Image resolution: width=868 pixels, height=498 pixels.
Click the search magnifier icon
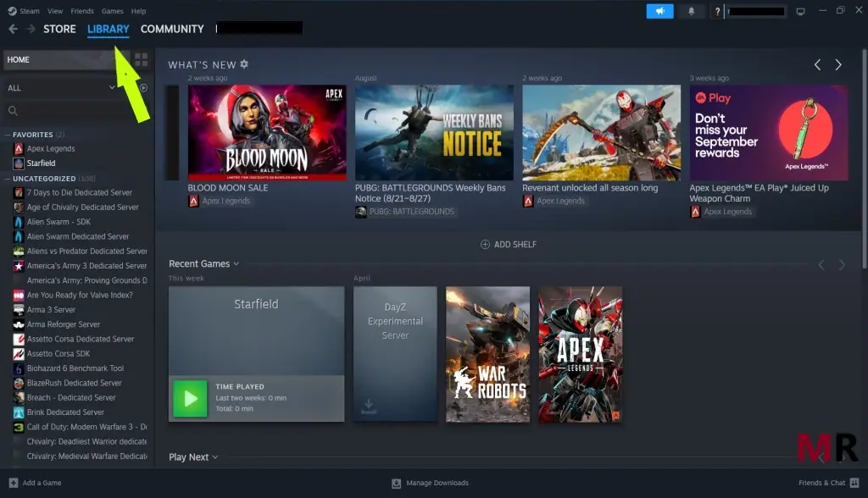(14, 111)
